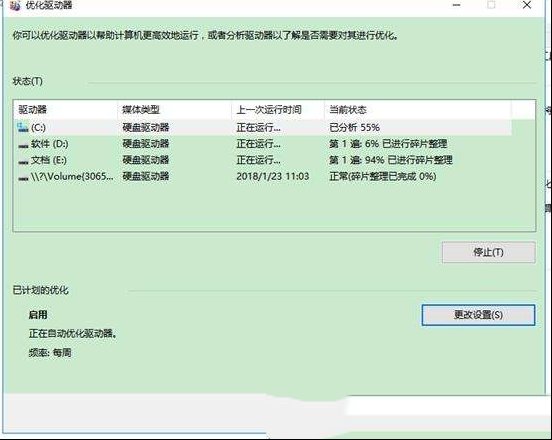Click the \\?\Volume drive icon

coord(23,178)
